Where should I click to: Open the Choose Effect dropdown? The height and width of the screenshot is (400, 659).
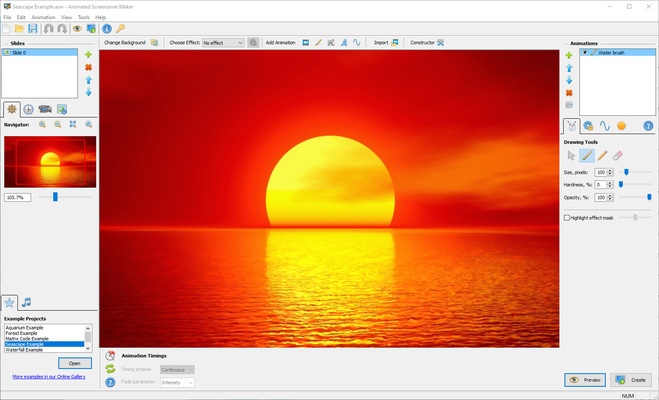(223, 43)
